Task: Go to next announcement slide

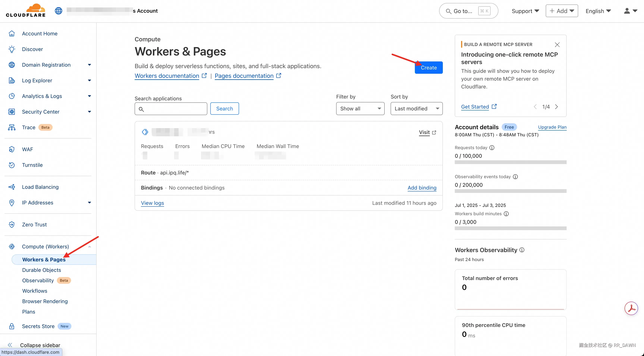Action: click(x=557, y=107)
